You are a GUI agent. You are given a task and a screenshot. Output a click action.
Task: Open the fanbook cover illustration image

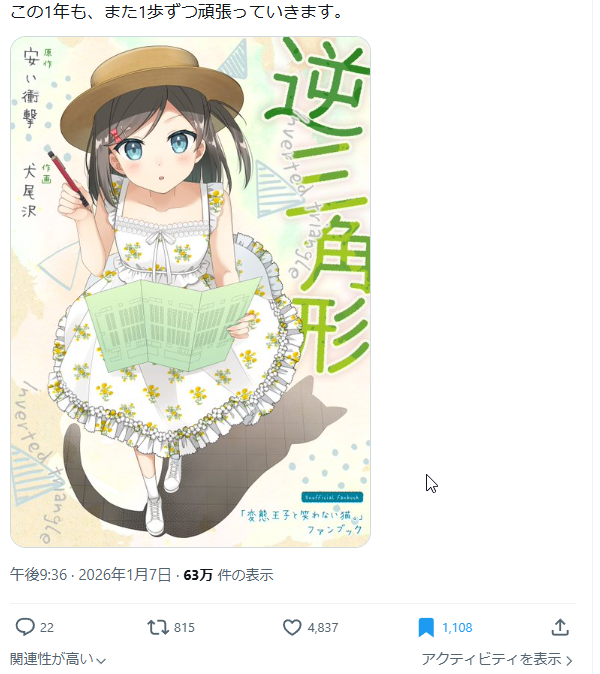click(x=190, y=292)
